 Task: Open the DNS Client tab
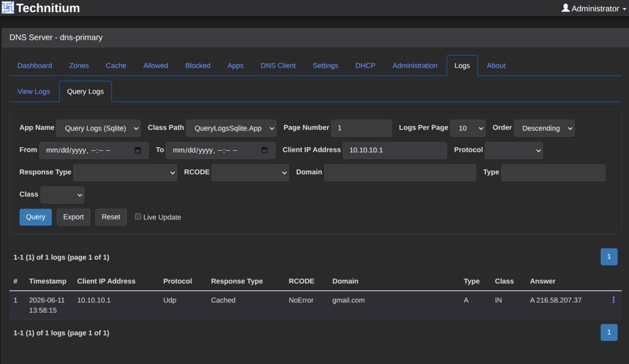[x=278, y=65]
